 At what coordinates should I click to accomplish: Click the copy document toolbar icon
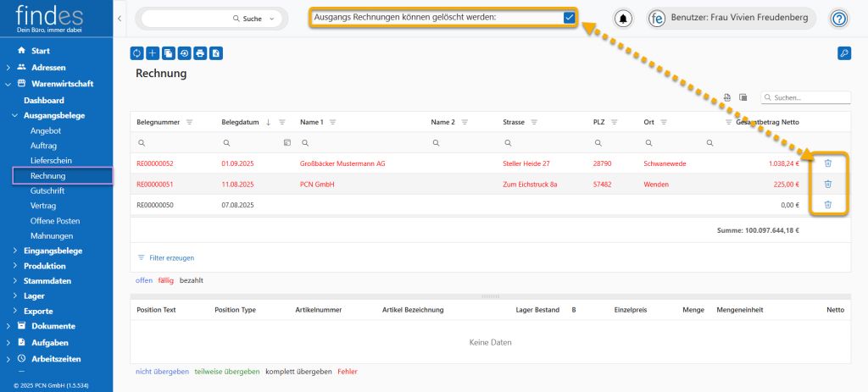(169, 53)
